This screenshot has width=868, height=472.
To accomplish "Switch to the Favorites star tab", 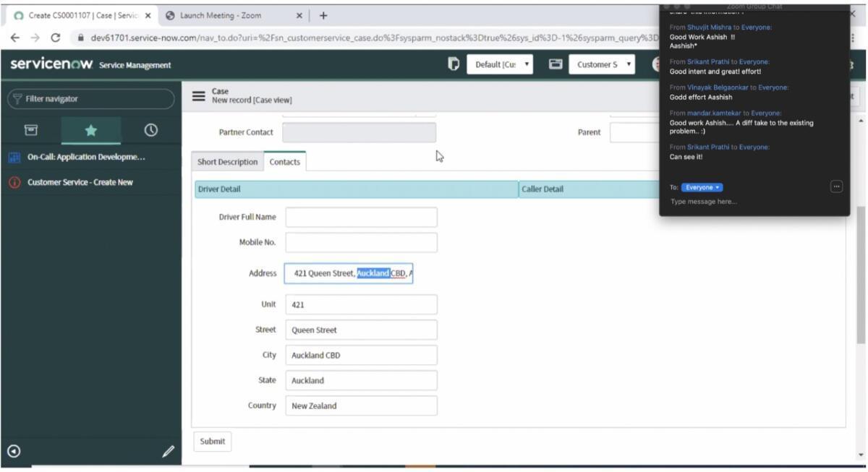I will pyautogui.click(x=90, y=130).
